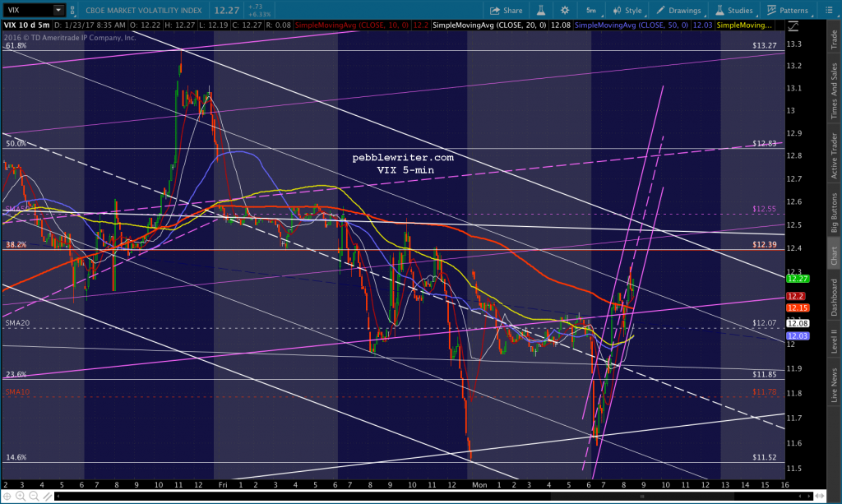Viewport: 842px width, 504px height.
Task: Click the scrollbar left arrow
Action: pos(58,497)
